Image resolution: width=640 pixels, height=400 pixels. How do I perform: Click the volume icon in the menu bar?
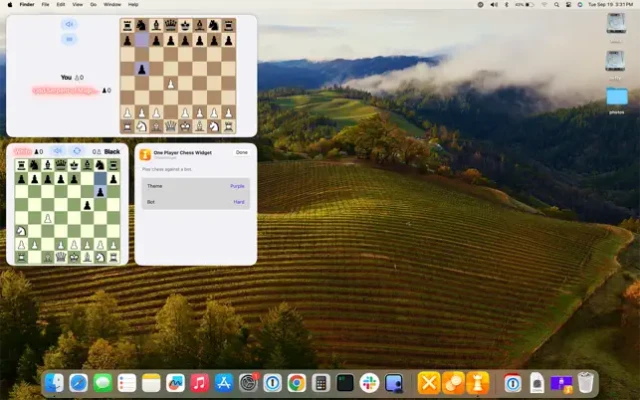click(495, 5)
